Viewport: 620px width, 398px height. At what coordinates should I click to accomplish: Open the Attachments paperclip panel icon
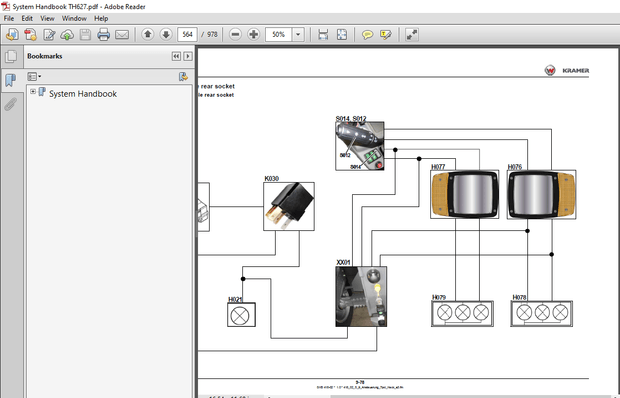11,104
